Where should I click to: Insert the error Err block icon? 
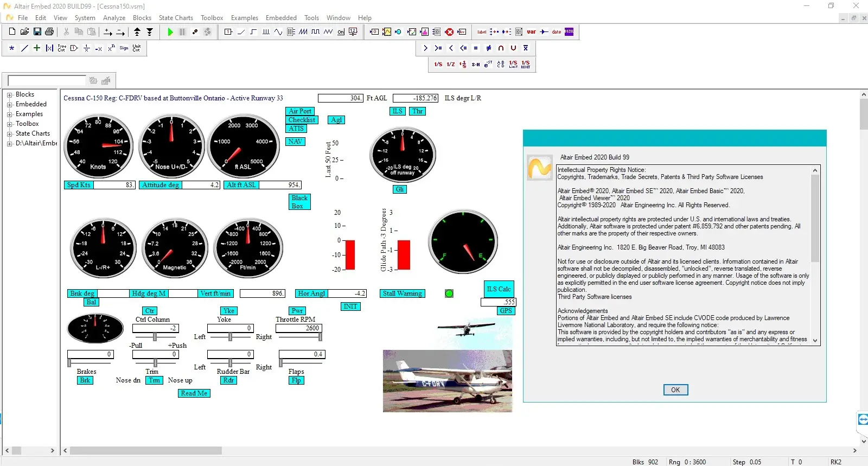click(x=462, y=32)
